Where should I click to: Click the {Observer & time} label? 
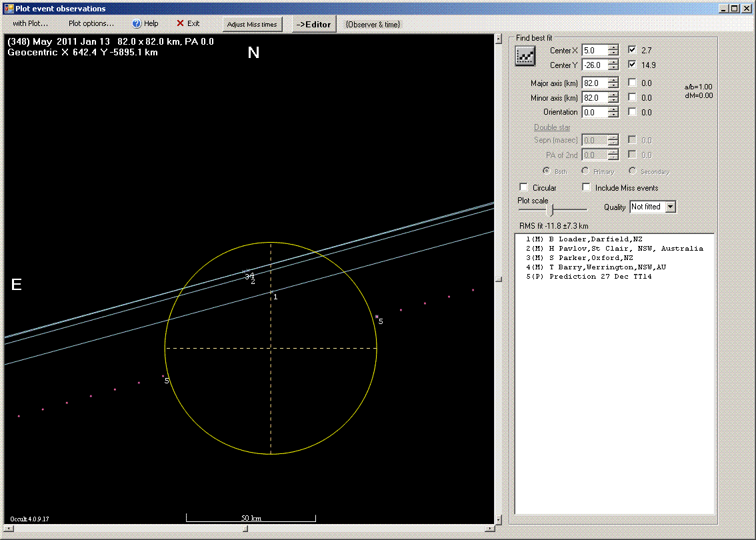(x=373, y=24)
